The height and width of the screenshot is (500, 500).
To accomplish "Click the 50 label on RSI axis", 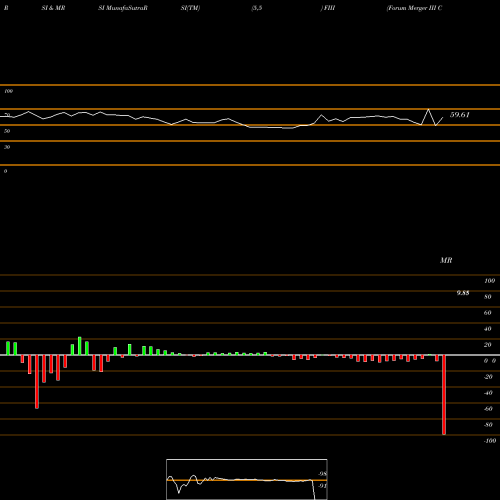I will point(7,131).
